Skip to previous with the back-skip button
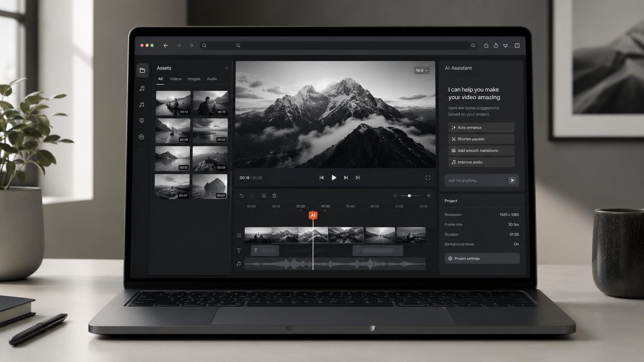 pyautogui.click(x=321, y=178)
